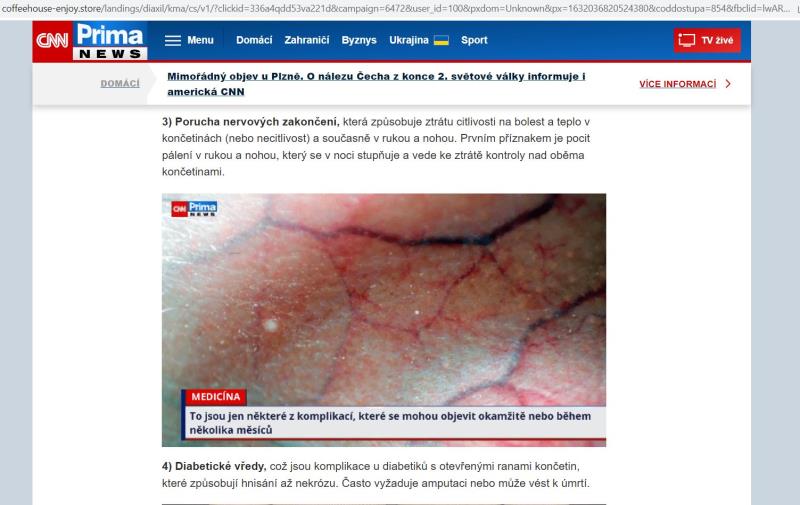Click the MEDICÍNA tag on the image
Image resolution: width=800 pixels, height=505 pixels.
pos(216,397)
